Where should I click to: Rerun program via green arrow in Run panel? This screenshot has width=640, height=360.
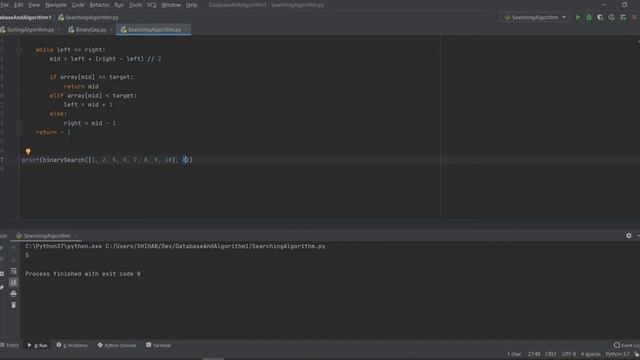click(x=2, y=248)
